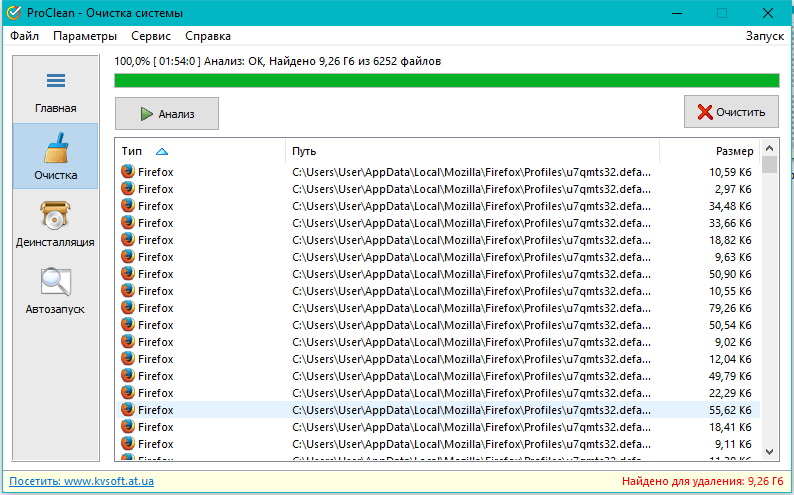Click the status text 'Найдено для удаления: 9,26 Гб'
This screenshot has width=794, height=495.
[x=702, y=481]
